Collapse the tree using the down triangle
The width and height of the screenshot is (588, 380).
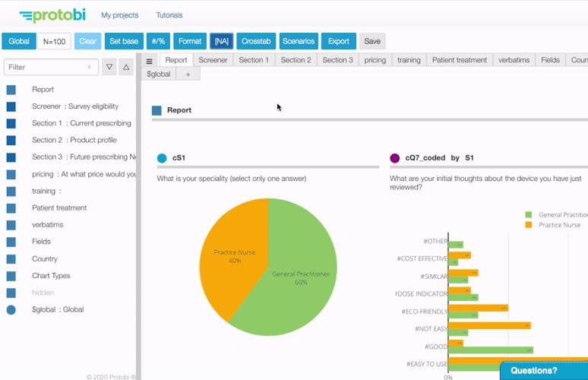109,67
